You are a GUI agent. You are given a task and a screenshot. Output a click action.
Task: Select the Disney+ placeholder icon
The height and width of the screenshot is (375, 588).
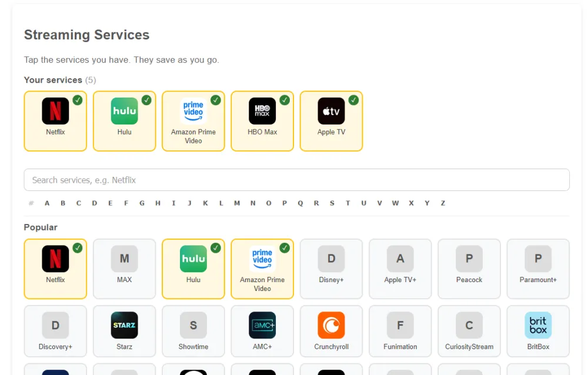(x=332, y=259)
